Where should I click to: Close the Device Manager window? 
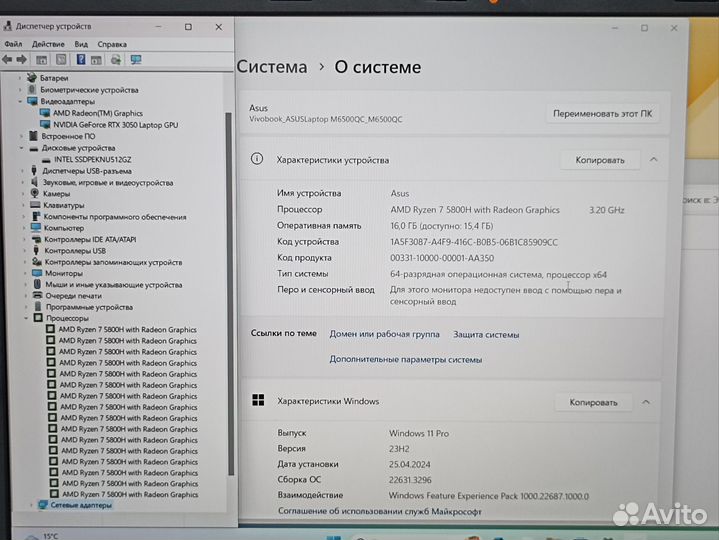coord(219,27)
